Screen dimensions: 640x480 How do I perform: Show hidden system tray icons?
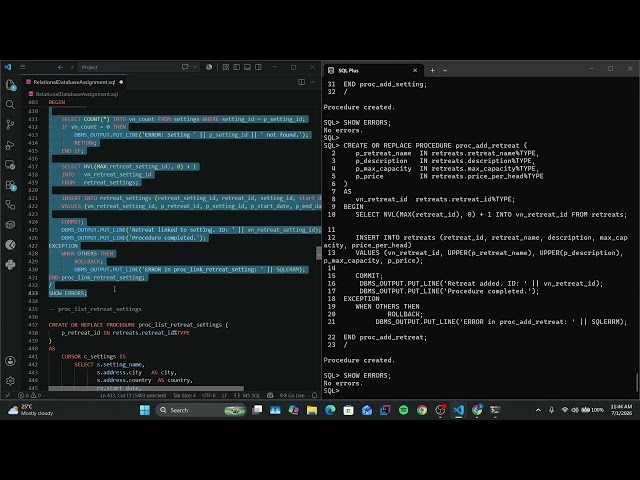coord(538,410)
